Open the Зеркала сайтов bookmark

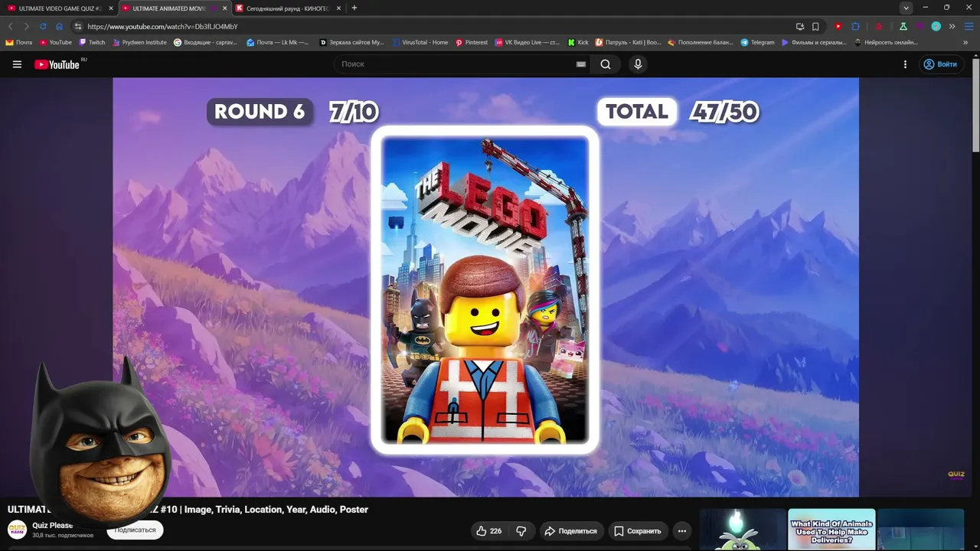tap(352, 42)
